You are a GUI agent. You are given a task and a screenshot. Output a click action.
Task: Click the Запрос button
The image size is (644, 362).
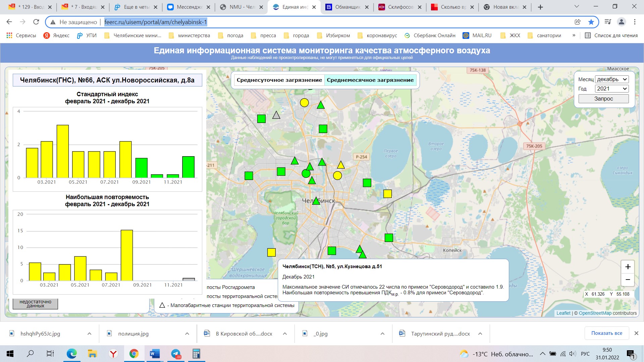click(603, 99)
